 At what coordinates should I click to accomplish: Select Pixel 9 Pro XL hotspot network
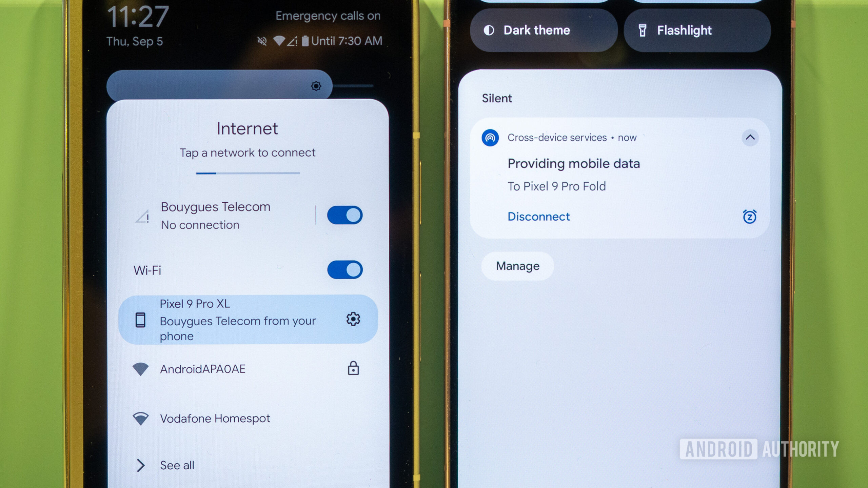coord(246,319)
